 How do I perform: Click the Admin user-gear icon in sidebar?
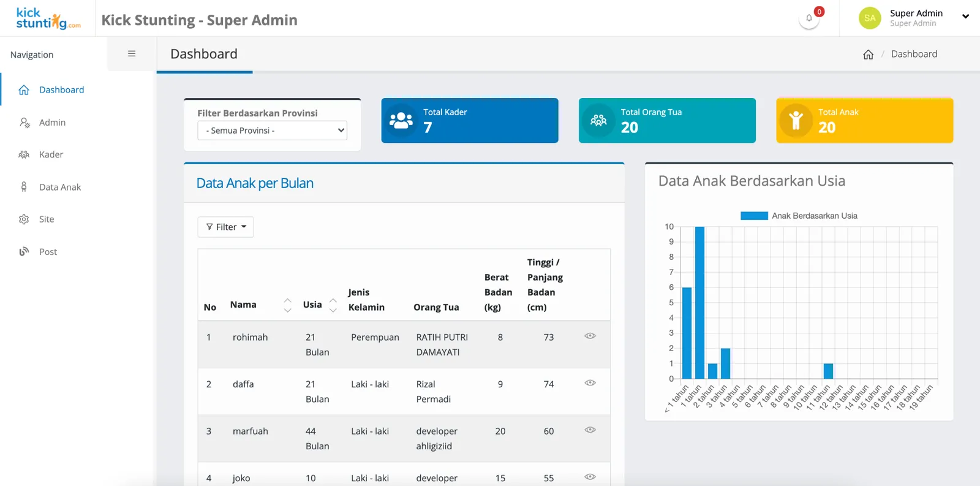click(24, 123)
